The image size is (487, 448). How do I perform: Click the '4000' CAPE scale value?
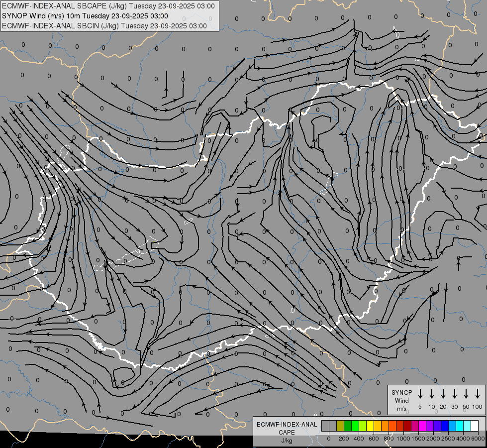463,439
